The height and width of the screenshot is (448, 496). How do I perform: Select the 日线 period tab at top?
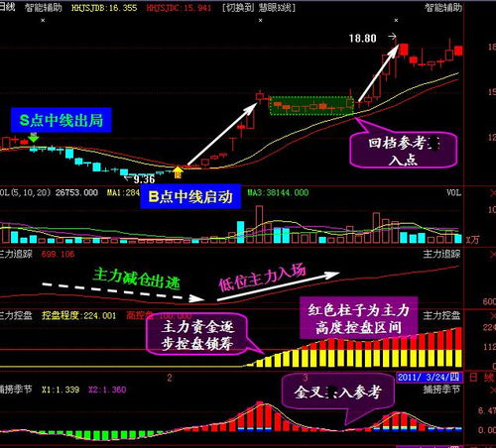(x=7, y=7)
